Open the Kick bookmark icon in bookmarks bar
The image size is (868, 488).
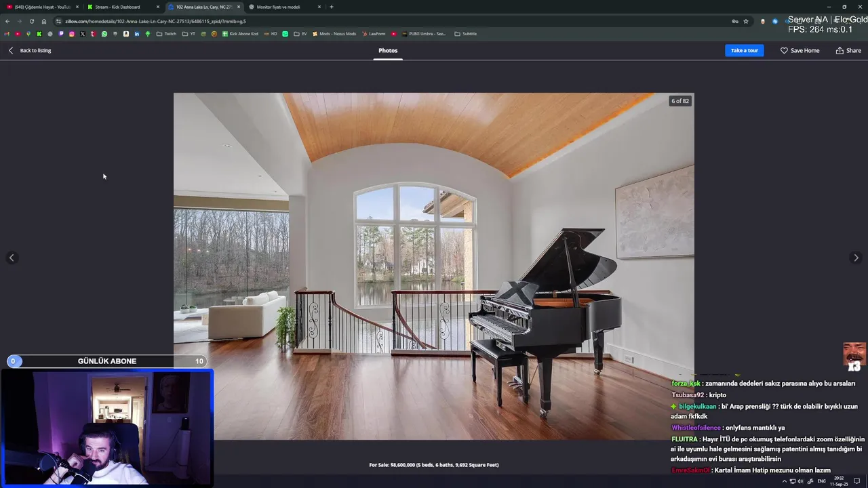click(39, 34)
